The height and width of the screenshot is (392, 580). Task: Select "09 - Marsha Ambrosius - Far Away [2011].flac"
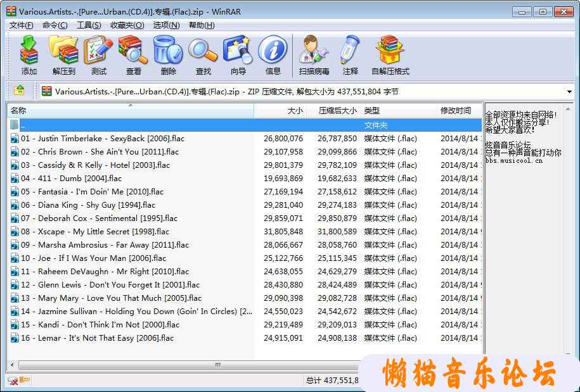pyautogui.click(x=105, y=245)
